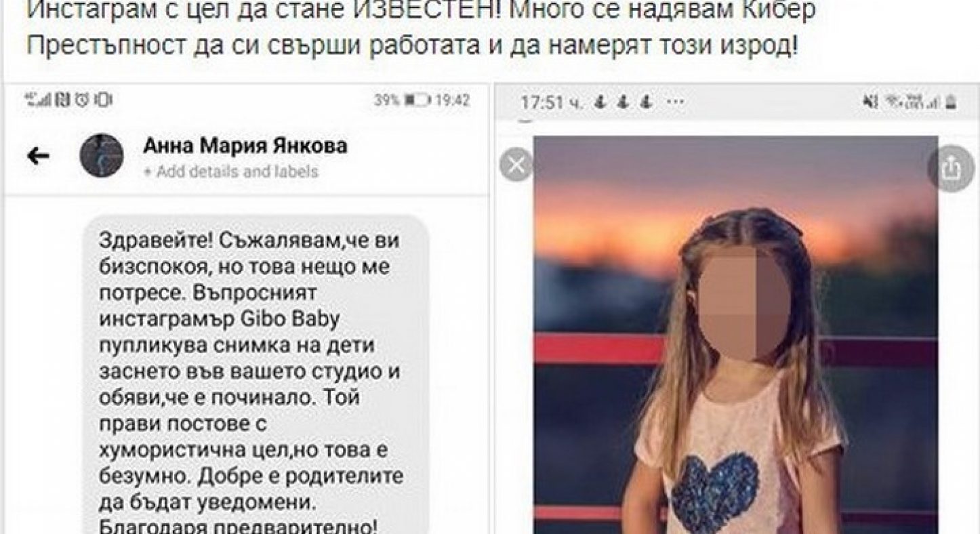Viewport: 980px width, 534px height.
Task: Tap the share icon on the photo
Action: tap(952, 168)
